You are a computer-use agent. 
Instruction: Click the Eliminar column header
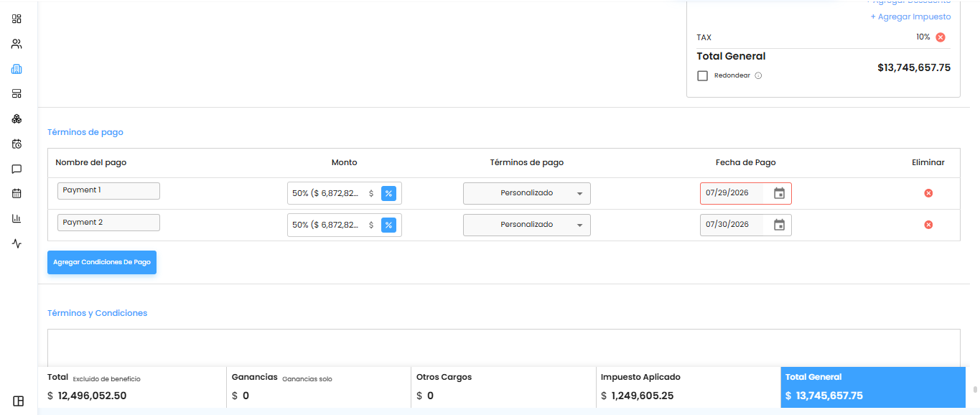pyautogui.click(x=928, y=162)
